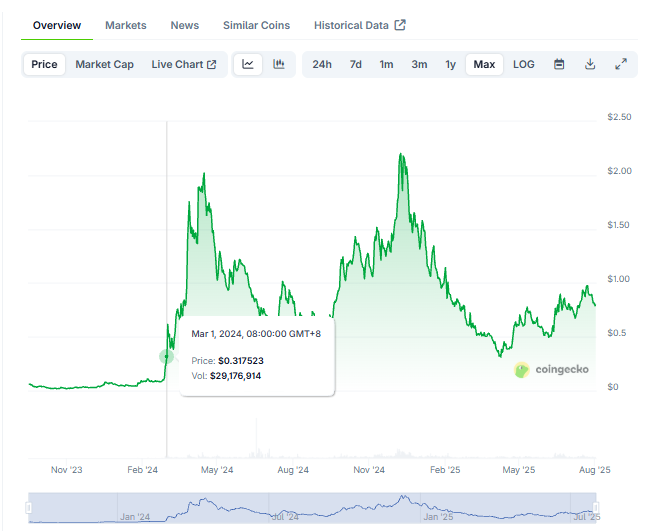Screen dimensions: 667x531
Task: Click the tooltip volume $29,176,914
Action: point(235,376)
